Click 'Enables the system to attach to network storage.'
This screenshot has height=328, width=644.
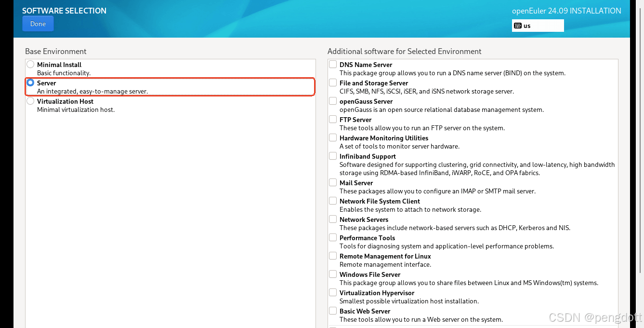[x=410, y=210]
